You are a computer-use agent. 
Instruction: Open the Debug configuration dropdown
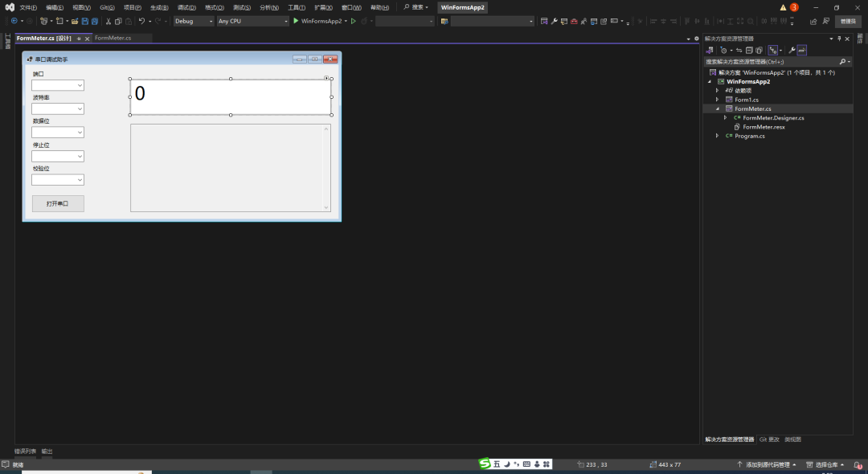(194, 21)
